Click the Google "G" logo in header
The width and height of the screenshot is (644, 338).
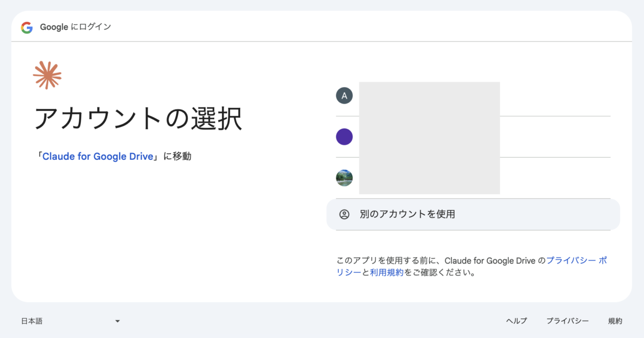(x=27, y=28)
